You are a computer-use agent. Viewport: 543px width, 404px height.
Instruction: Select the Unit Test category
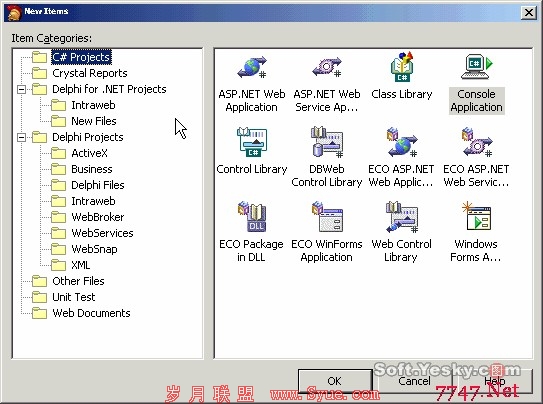[x=74, y=297]
